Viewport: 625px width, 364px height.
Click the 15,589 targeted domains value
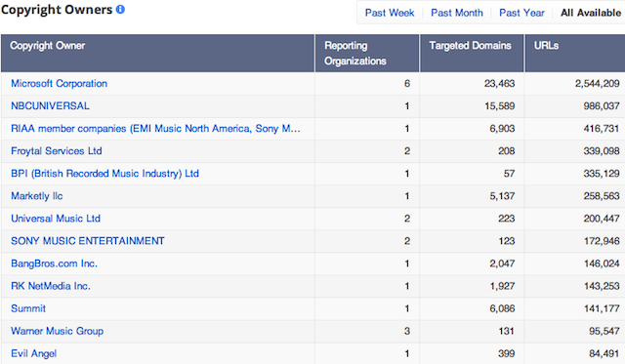pyautogui.click(x=499, y=106)
